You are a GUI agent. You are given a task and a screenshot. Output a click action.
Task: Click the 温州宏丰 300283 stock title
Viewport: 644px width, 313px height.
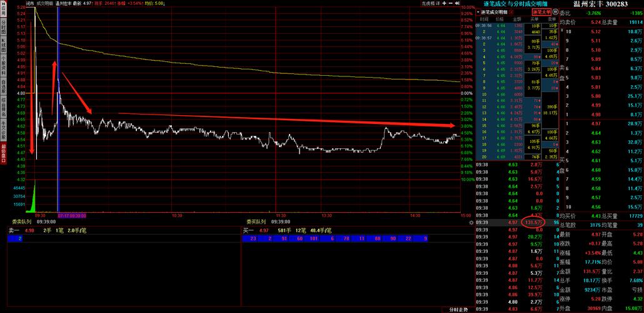600,4
